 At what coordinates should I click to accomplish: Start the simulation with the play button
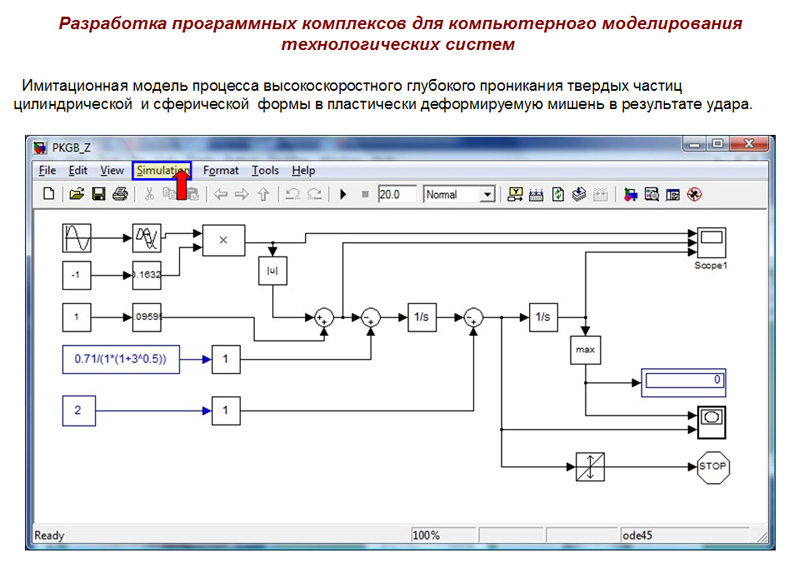coord(343,194)
